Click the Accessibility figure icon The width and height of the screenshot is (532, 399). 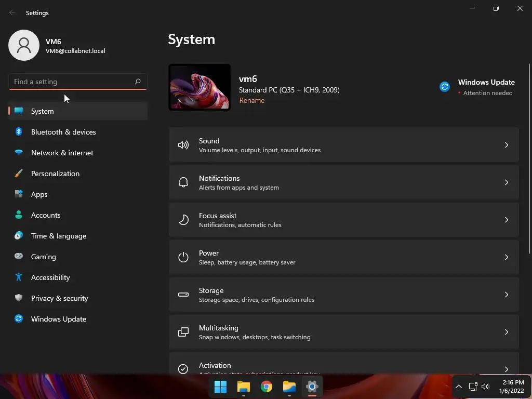(x=19, y=277)
